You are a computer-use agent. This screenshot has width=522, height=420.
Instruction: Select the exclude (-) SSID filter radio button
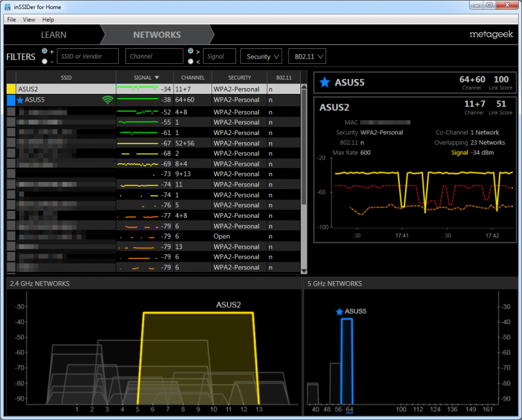(x=44, y=61)
